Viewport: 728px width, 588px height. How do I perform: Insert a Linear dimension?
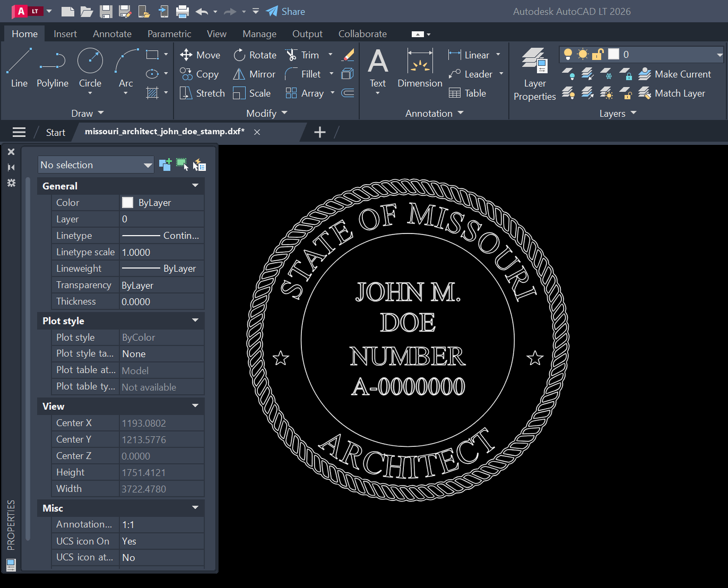coord(469,55)
